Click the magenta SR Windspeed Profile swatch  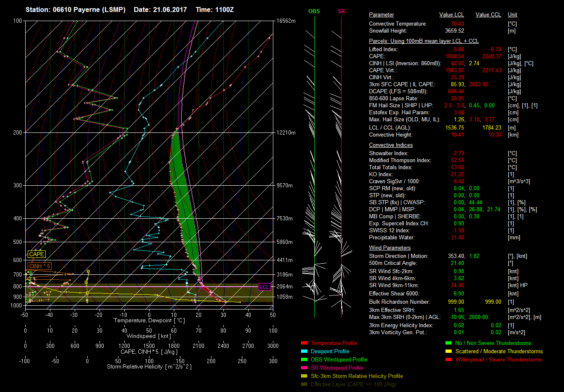tap(304, 368)
